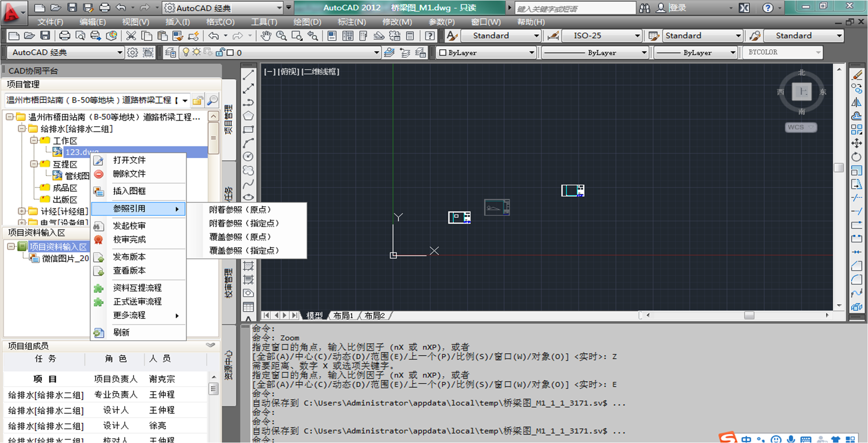Switch to the 布局1 layout tab
Image resolution: width=868 pixels, height=443 pixels.
(x=343, y=316)
